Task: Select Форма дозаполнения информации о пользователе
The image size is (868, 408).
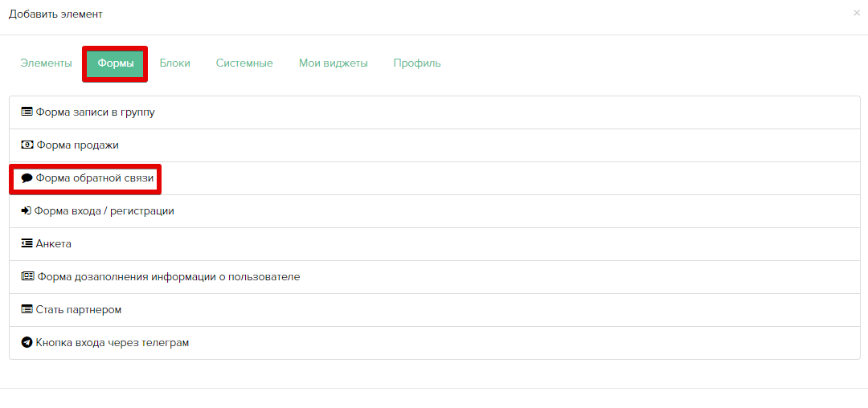Action: point(435,277)
